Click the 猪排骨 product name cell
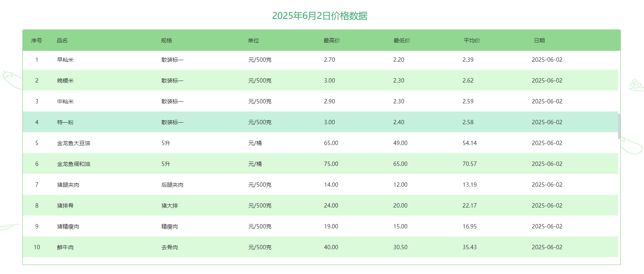 click(65, 206)
